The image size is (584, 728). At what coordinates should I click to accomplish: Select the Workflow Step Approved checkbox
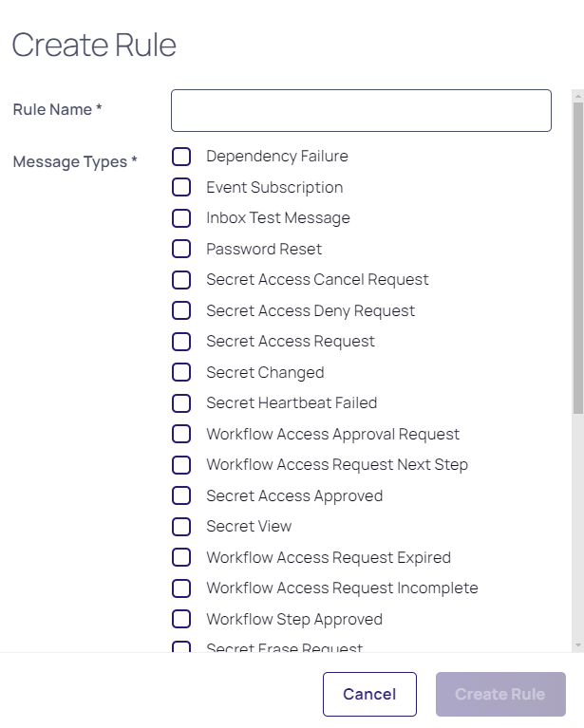181,619
